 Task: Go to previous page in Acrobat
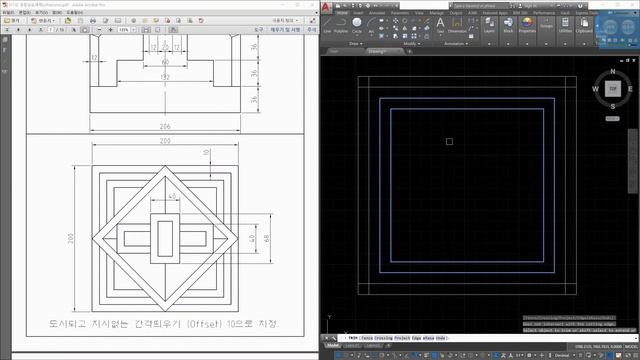[x=18, y=30]
